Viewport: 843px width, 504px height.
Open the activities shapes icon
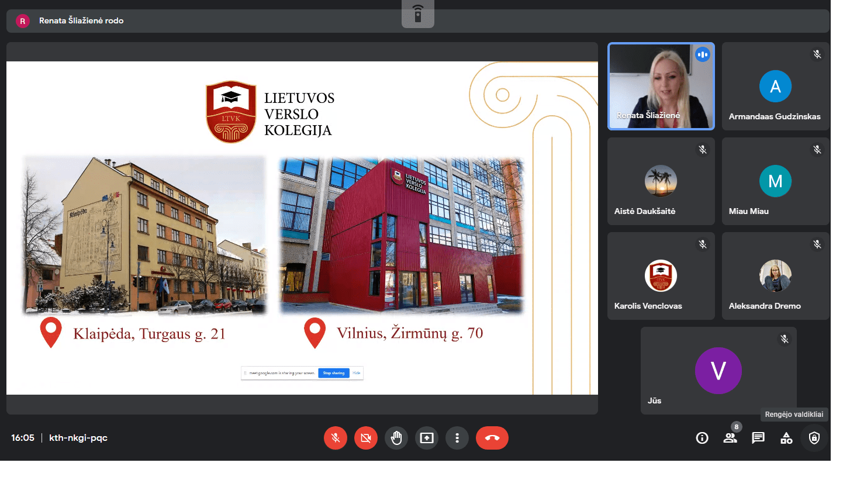click(786, 438)
